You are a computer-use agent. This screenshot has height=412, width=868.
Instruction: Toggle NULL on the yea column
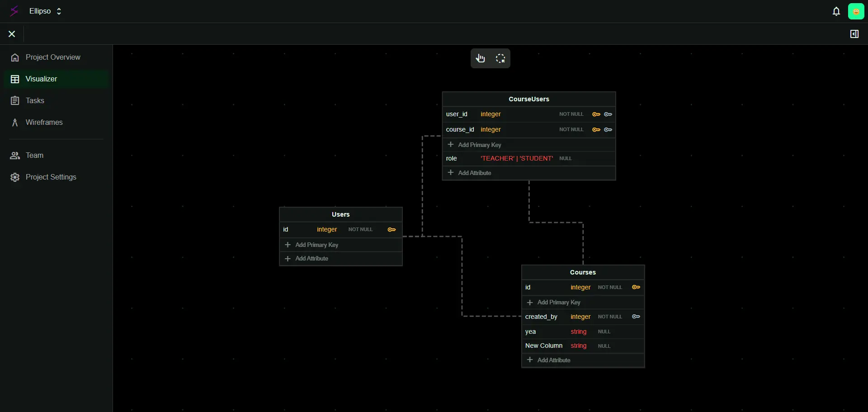(x=604, y=332)
